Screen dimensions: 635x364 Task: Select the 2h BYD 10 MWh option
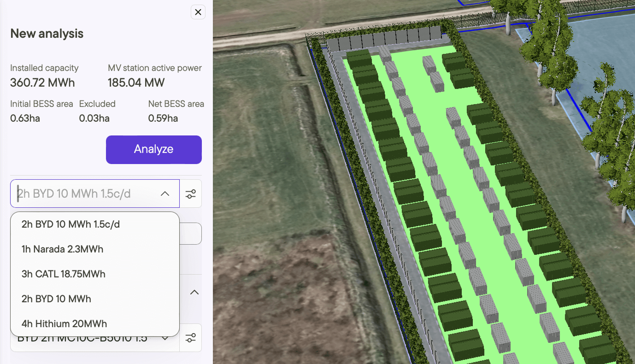(56, 299)
